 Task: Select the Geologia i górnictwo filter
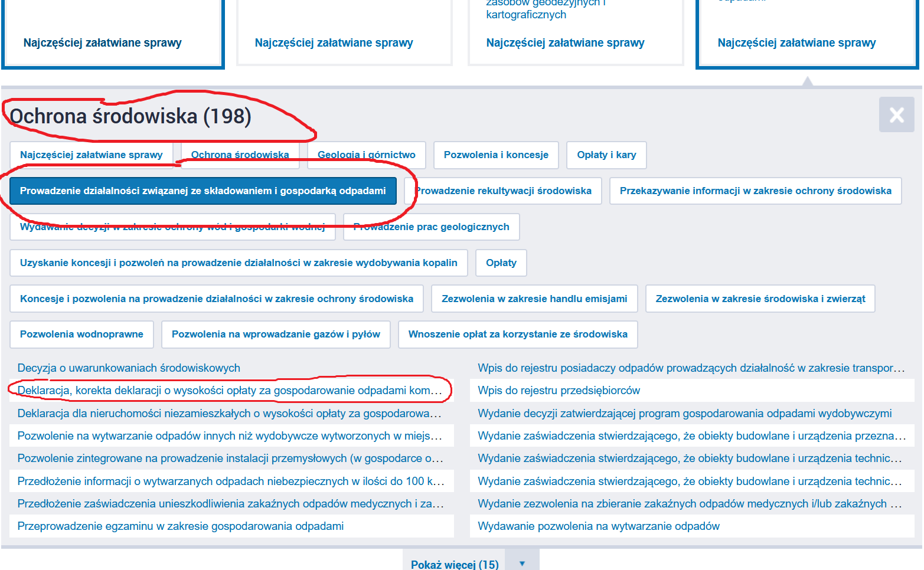[366, 155]
